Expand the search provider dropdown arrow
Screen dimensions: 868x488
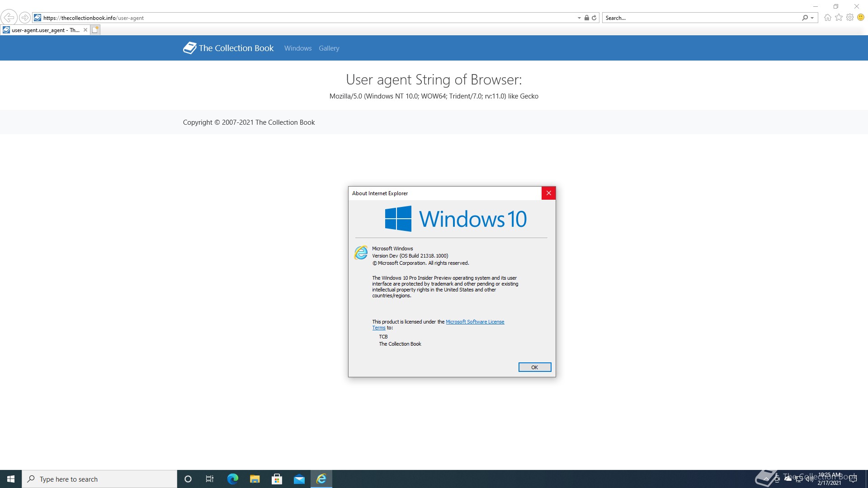click(812, 18)
